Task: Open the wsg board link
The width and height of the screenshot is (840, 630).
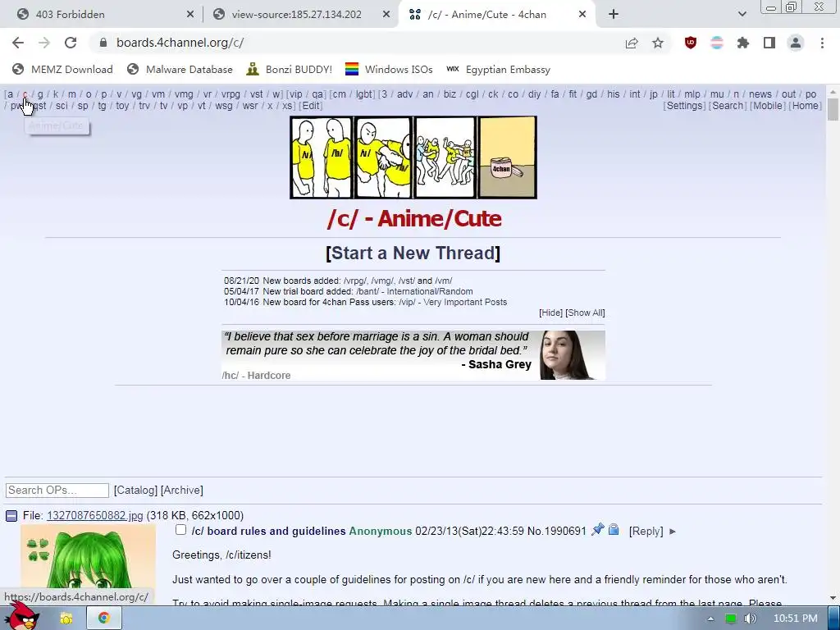Action: click(224, 106)
